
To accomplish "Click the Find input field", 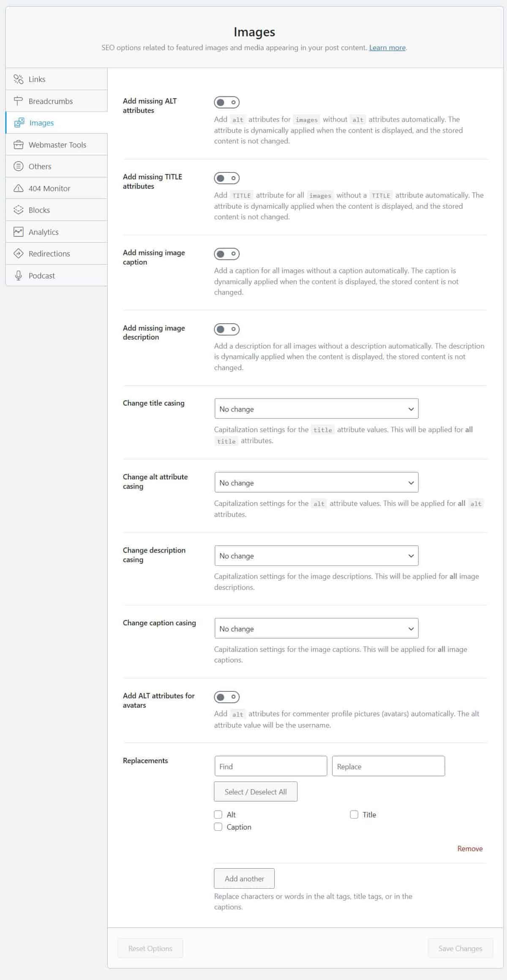I will coord(270,766).
